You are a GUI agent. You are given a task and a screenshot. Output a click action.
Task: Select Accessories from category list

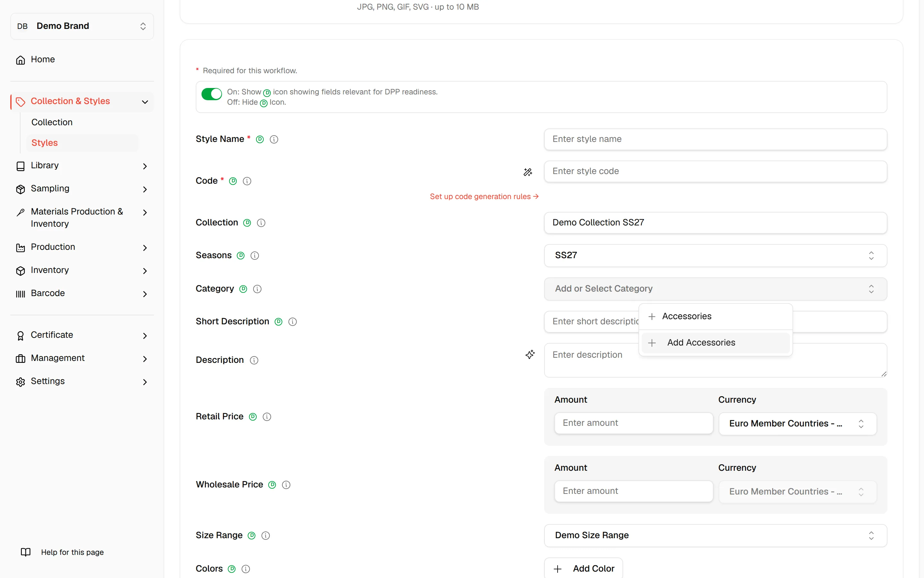pos(715,317)
